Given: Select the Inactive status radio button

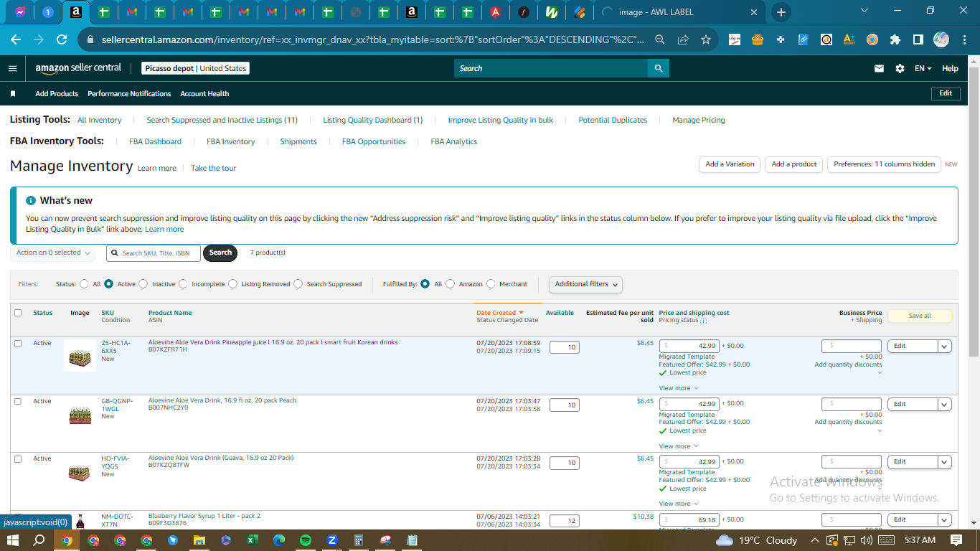Looking at the screenshot, I should 143,284.
